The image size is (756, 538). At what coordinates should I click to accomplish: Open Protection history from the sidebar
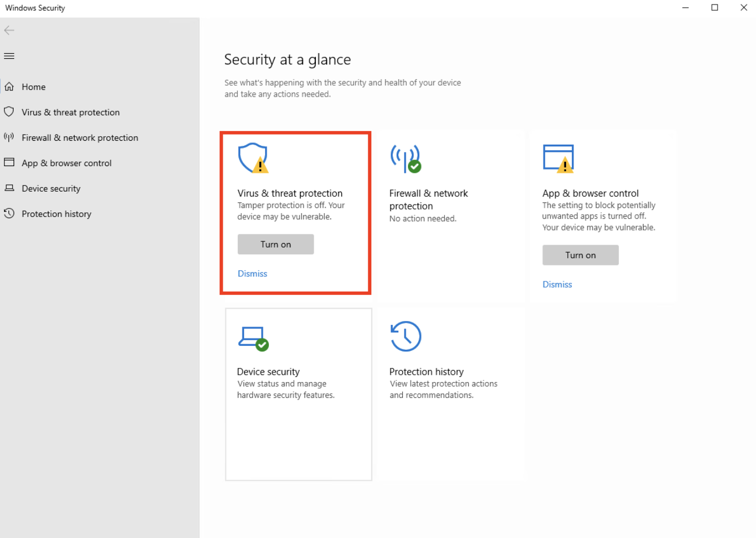(x=57, y=214)
